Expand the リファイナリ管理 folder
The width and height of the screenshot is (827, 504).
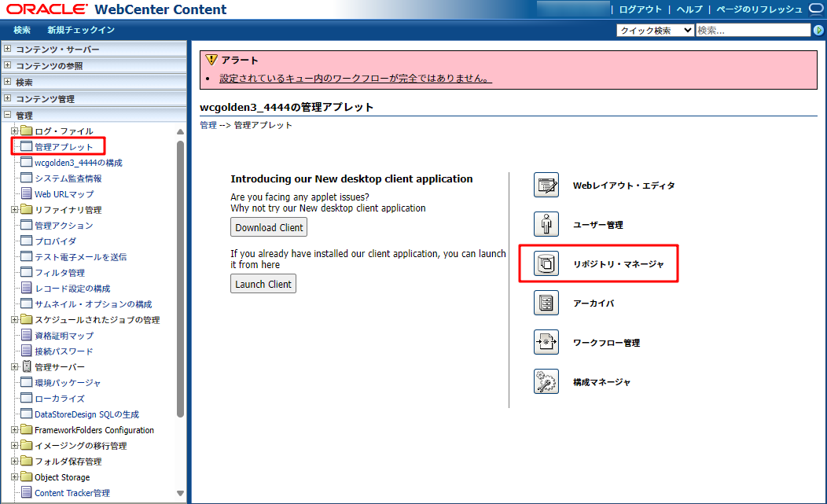pos(14,209)
